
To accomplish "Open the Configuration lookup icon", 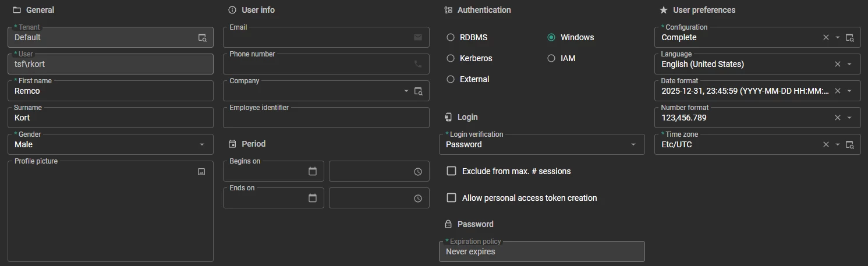I will (x=850, y=38).
